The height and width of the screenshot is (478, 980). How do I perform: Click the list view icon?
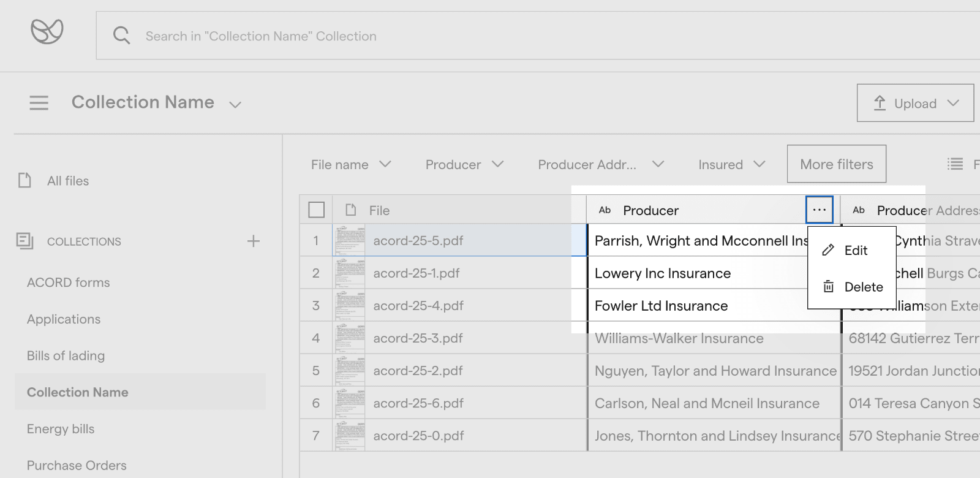pos(955,164)
